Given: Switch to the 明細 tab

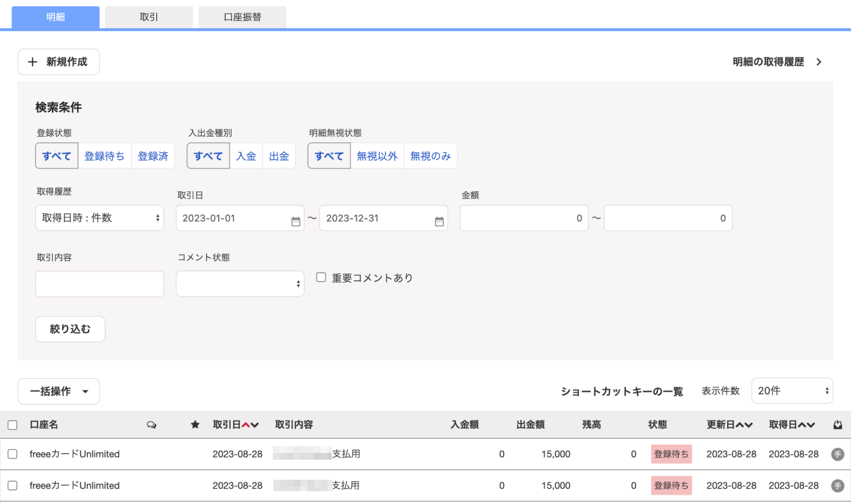Looking at the screenshot, I should click(56, 17).
